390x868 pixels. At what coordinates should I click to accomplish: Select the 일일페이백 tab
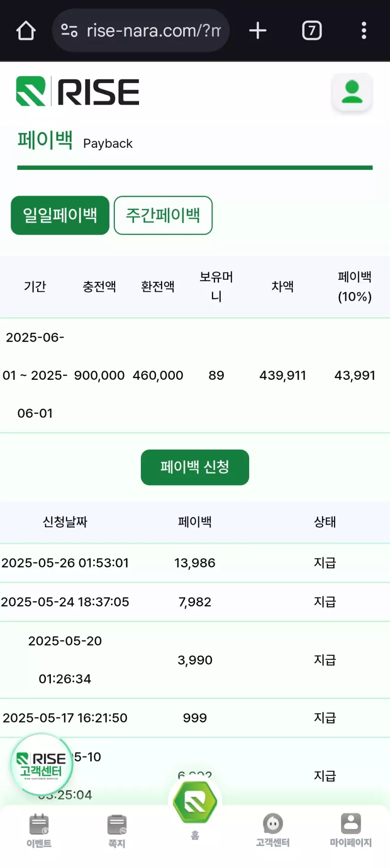60,215
